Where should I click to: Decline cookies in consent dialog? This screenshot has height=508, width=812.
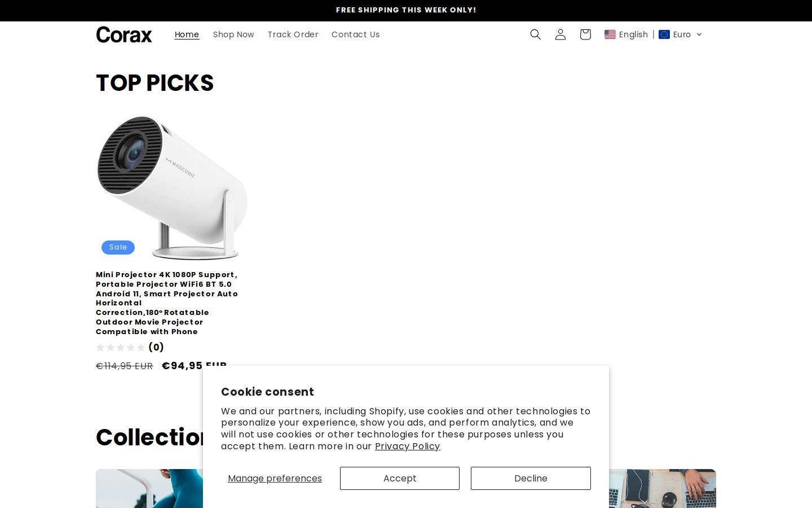coord(531,478)
